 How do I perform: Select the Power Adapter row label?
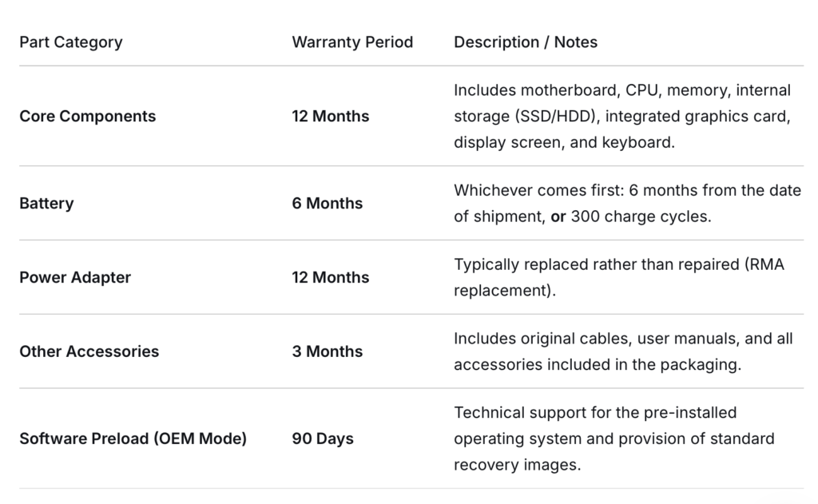tap(75, 277)
